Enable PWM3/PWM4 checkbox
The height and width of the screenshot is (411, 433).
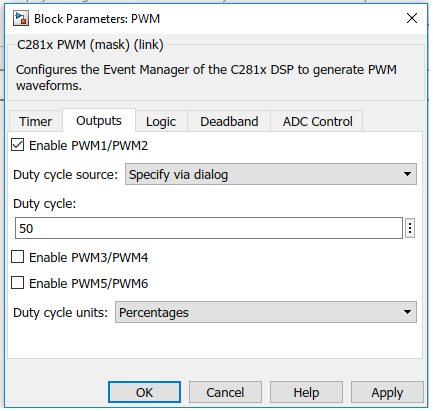click(17, 257)
